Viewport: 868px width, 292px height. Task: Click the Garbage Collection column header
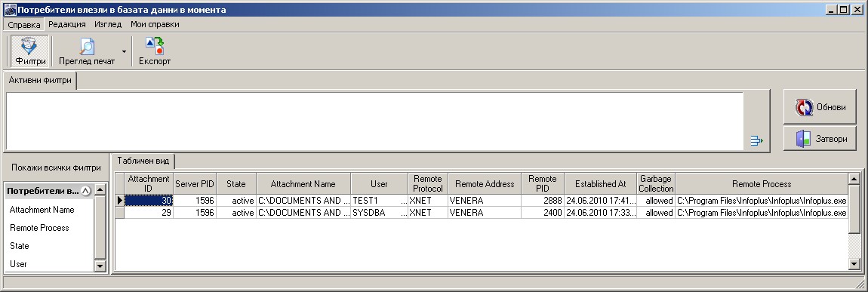click(x=656, y=183)
